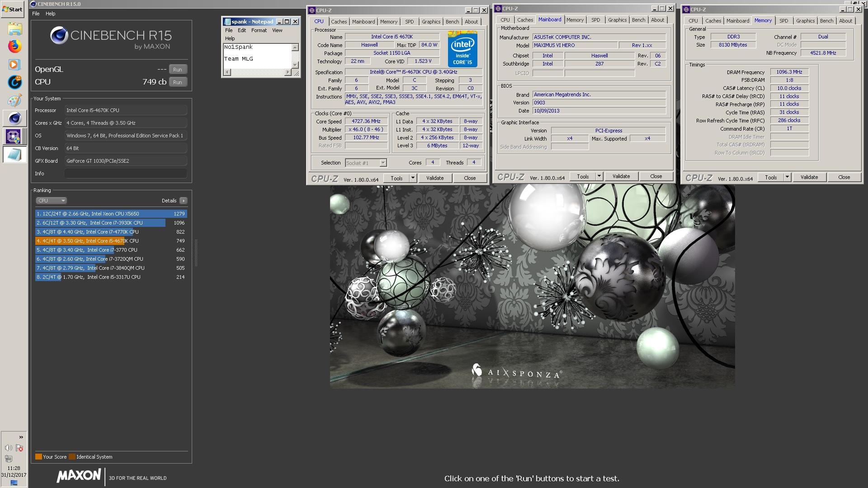This screenshot has height=488, width=868.
Task: Click the brown Identical System legend swatch
Action: 72,457
